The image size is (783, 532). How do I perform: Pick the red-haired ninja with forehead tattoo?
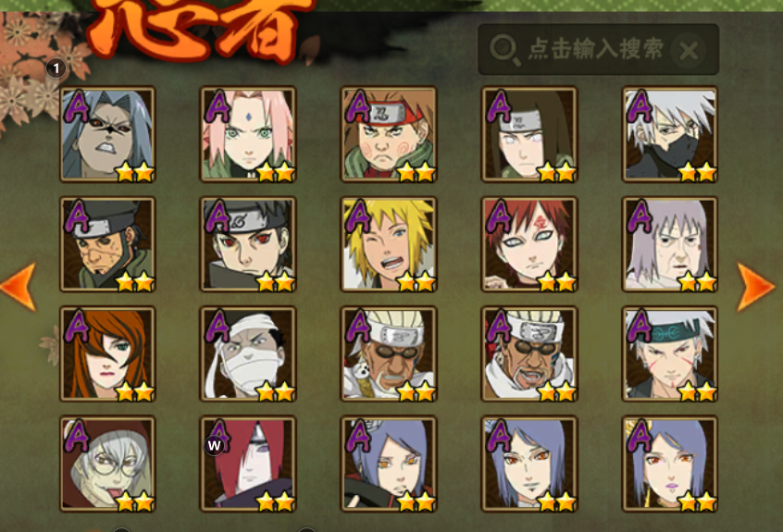coord(529,244)
